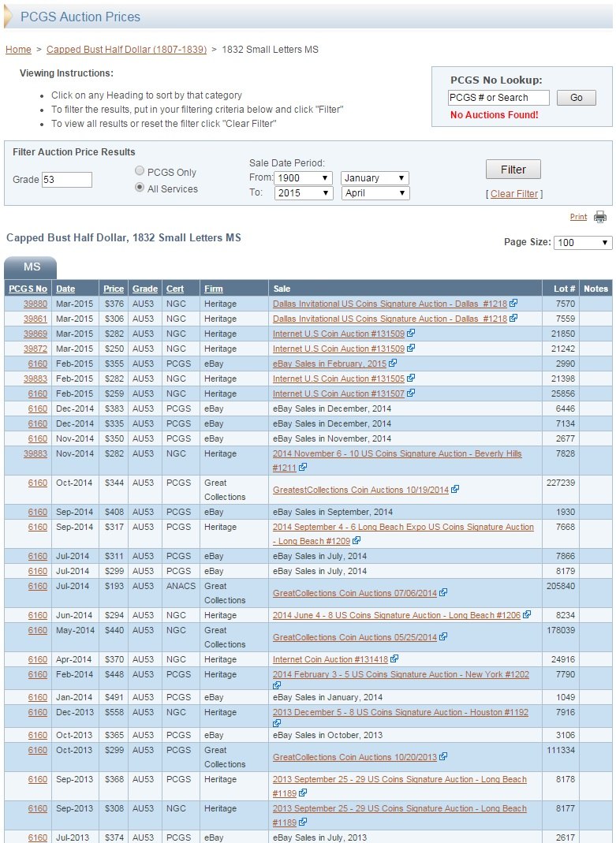This screenshot has height=843, width=616.
Task: Select the PCGS Only radio button
Action: click(x=140, y=171)
